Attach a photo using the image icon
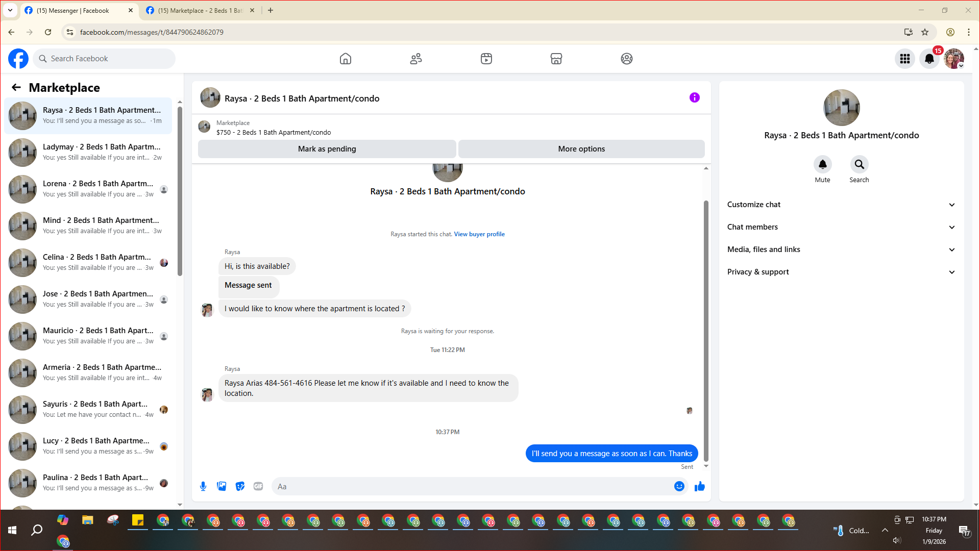The width and height of the screenshot is (980, 551). tap(222, 486)
